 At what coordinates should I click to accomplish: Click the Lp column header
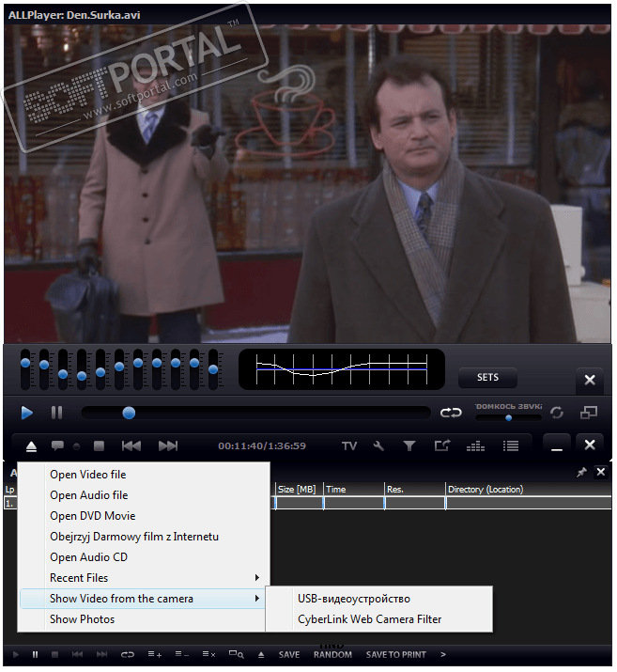click(10, 492)
